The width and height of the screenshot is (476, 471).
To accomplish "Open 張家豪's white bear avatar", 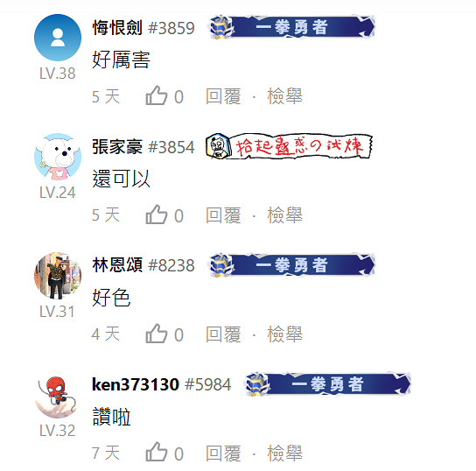I will point(58,157).
